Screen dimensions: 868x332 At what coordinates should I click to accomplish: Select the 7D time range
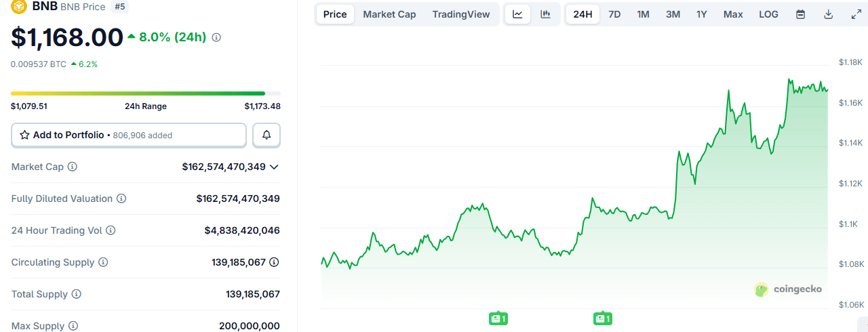[x=614, y=14]
